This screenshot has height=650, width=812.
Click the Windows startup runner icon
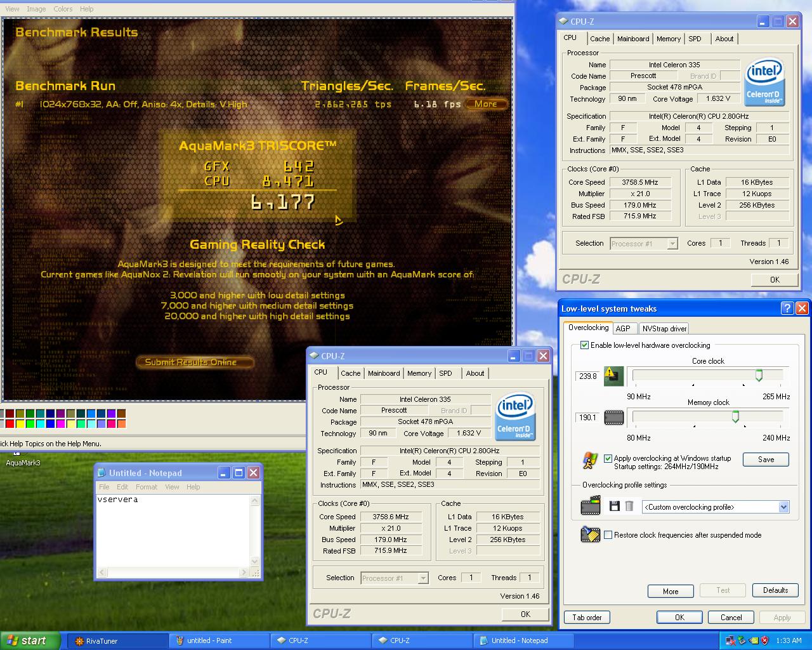coord(590,461)
